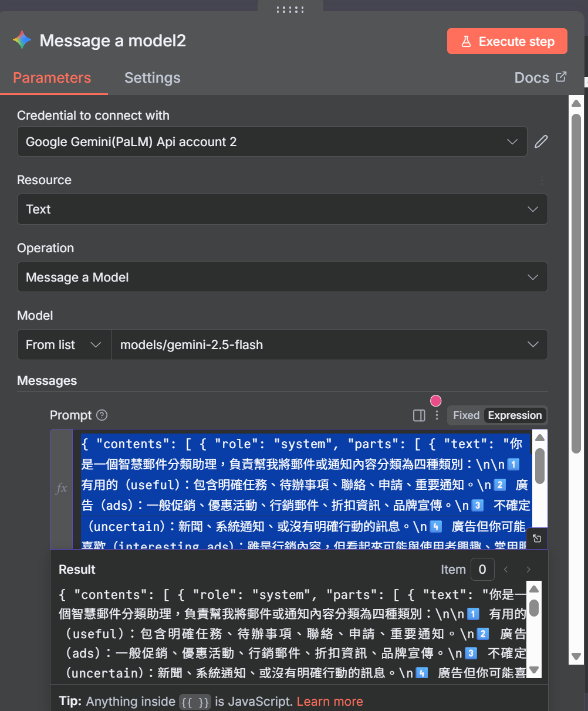Open expression editor in full window icon
This screenshot has width=588, height=711.
(537, 538)
